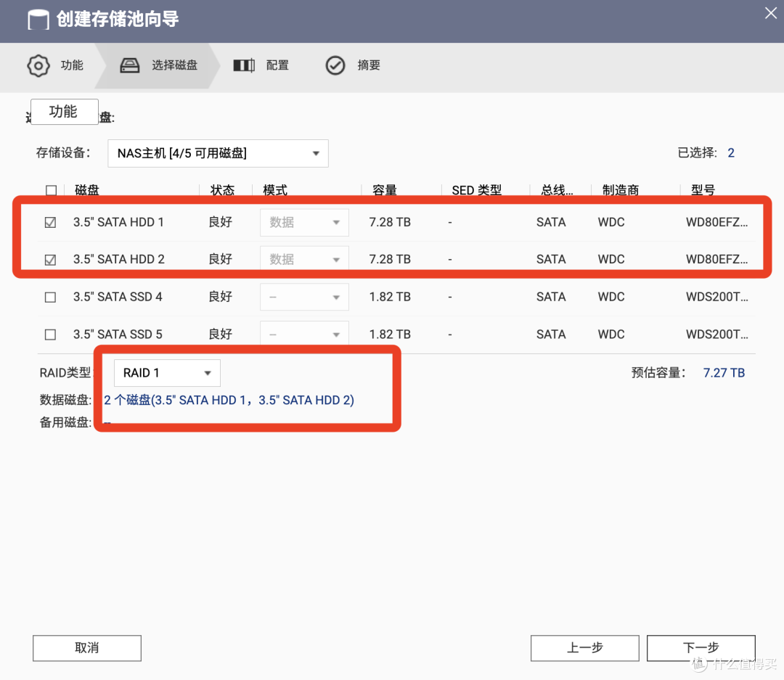Image resolution: width=784 pixels, height=680 pixels.
Task: Click the 1.82 TB capacity of SSD 4
Action: pos(390,297)
